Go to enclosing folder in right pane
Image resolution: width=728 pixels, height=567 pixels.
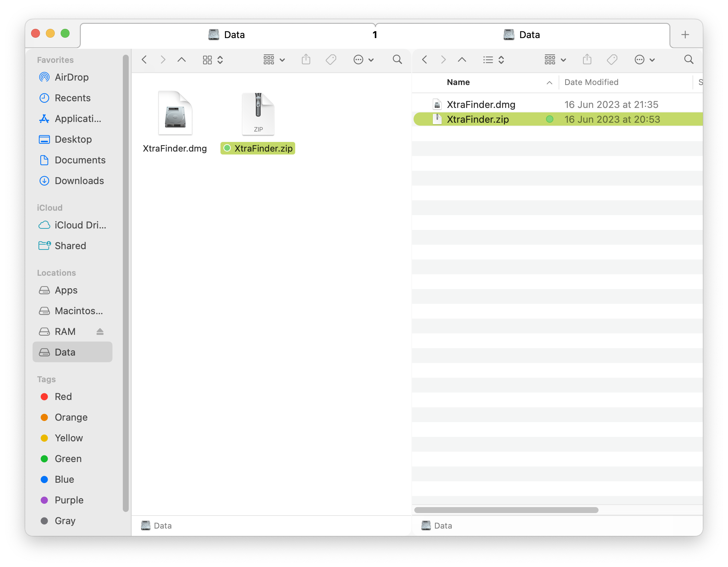tap(462, 60)
